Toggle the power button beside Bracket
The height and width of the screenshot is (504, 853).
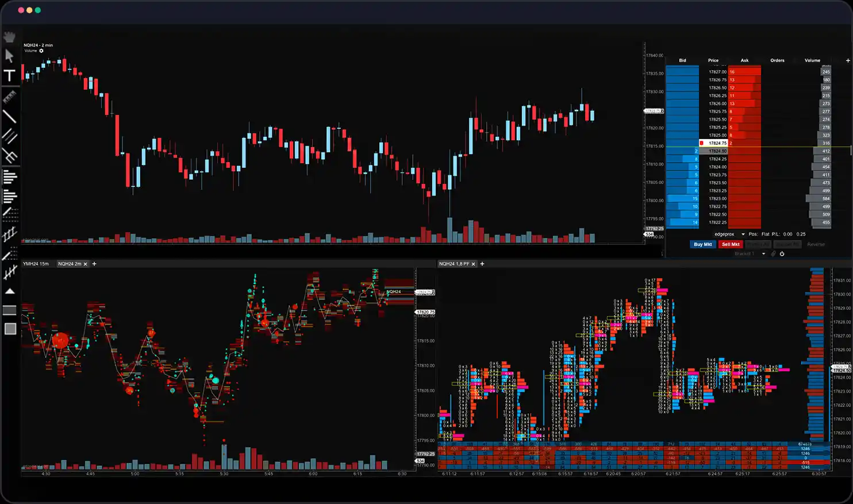pyautogui.click(x=782, y=253)
